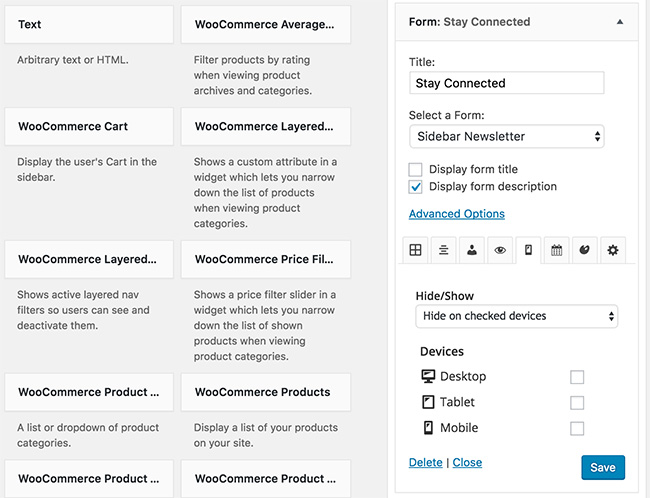Click the Form: Stay Connected widget header
650x498 pixels.
(517, 22)
